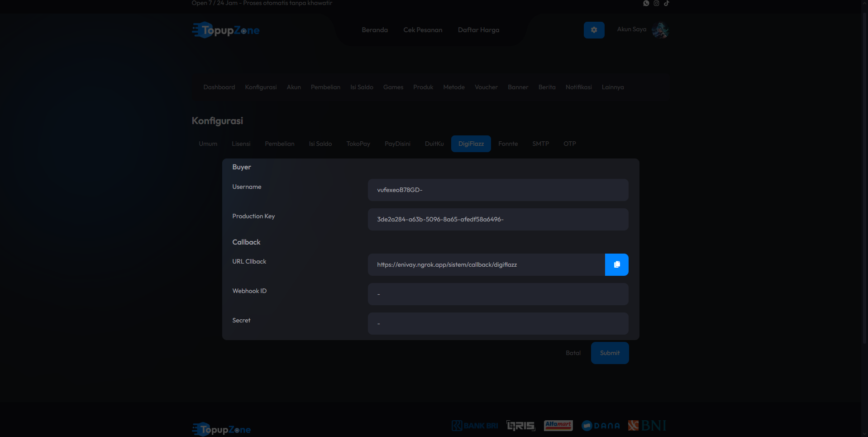The height and width of the screenshot is (437, 868).
Task: Open TikTok icon in top bar
Action: click(x=667, y=3)
